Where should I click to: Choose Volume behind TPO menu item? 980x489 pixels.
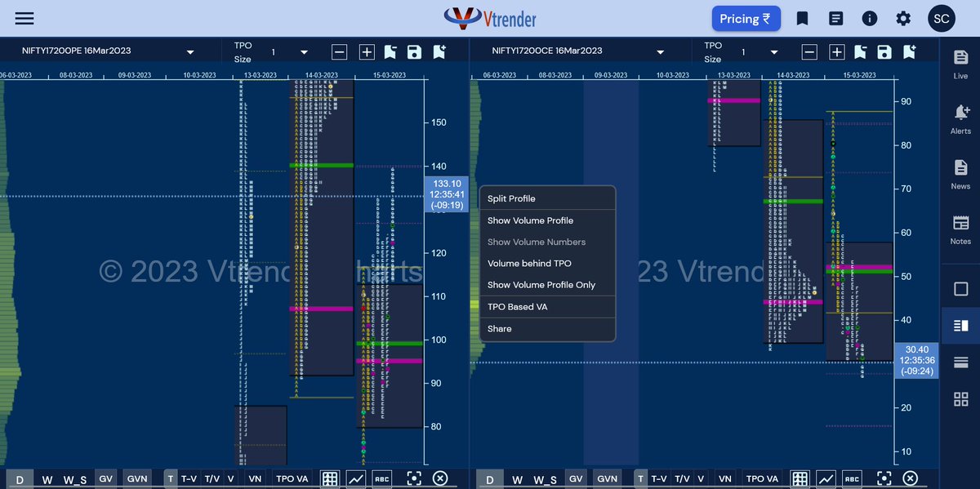pos(547,264)
